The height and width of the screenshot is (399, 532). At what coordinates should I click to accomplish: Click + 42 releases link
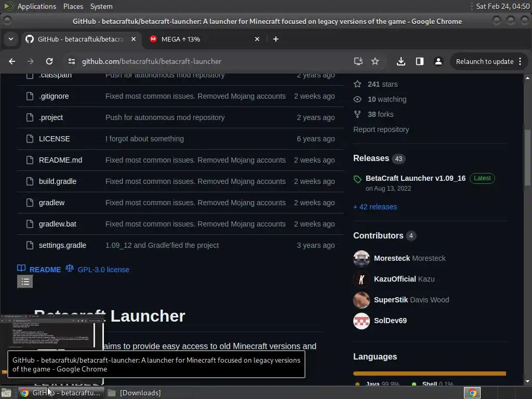point(375,207)
